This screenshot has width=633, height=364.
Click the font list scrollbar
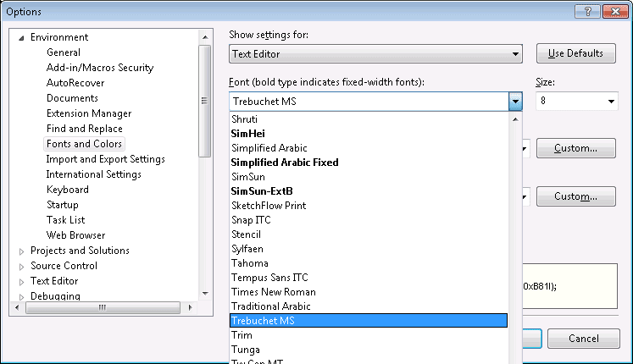[x=515, y=237]
